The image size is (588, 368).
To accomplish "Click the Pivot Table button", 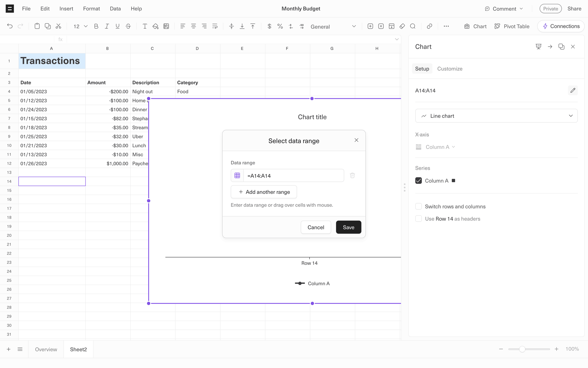I will coord(512,26).
